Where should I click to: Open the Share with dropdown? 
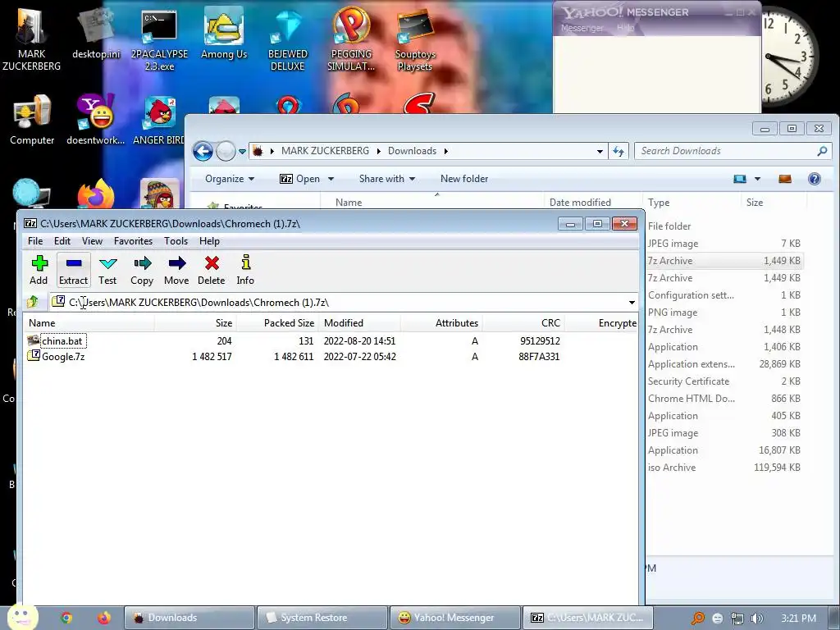tap(387, 179)
